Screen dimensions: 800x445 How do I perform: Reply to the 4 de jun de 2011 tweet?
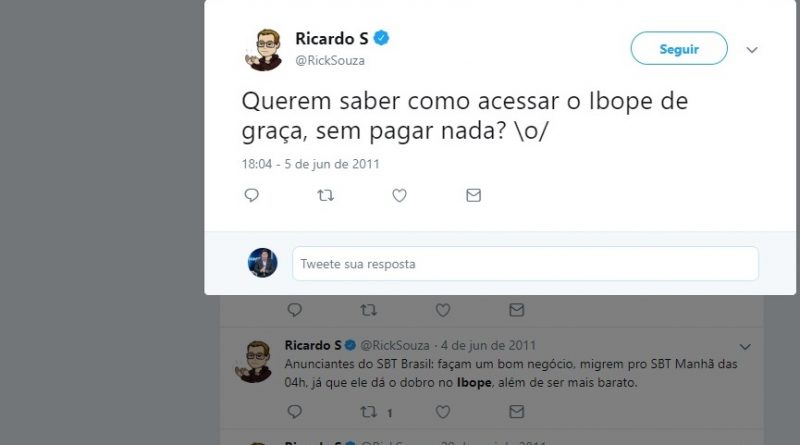294,411
